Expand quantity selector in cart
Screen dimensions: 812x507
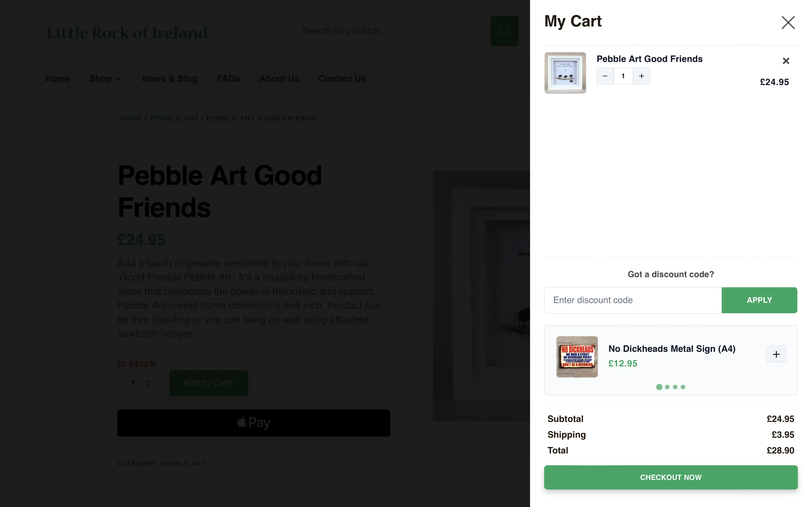click(x=623, y=76)
